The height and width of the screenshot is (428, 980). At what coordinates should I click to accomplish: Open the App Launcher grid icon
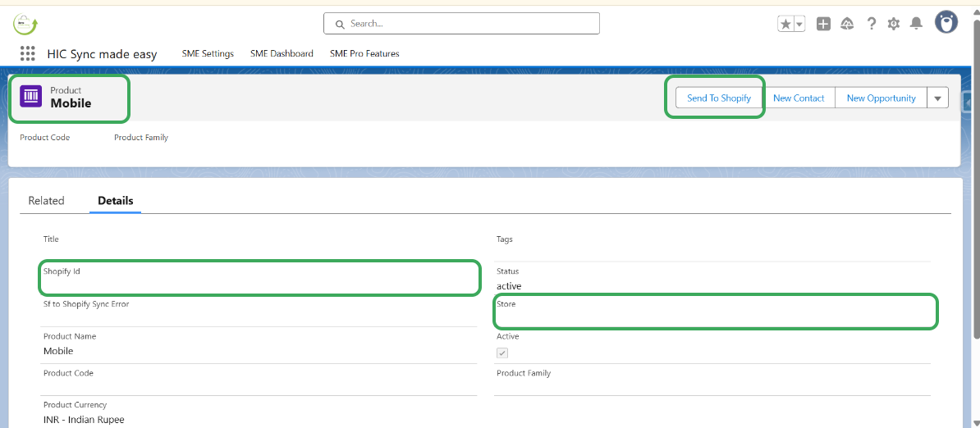[x=28, y=53]
